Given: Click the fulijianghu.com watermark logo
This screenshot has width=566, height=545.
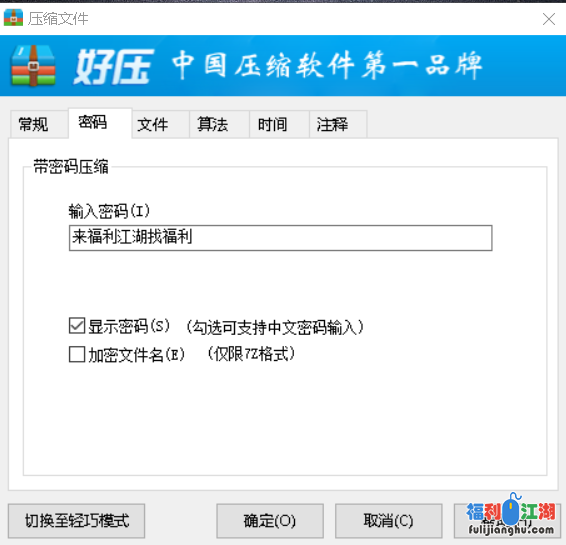Looking at the screenshot, I should click(x=511, y=514).
